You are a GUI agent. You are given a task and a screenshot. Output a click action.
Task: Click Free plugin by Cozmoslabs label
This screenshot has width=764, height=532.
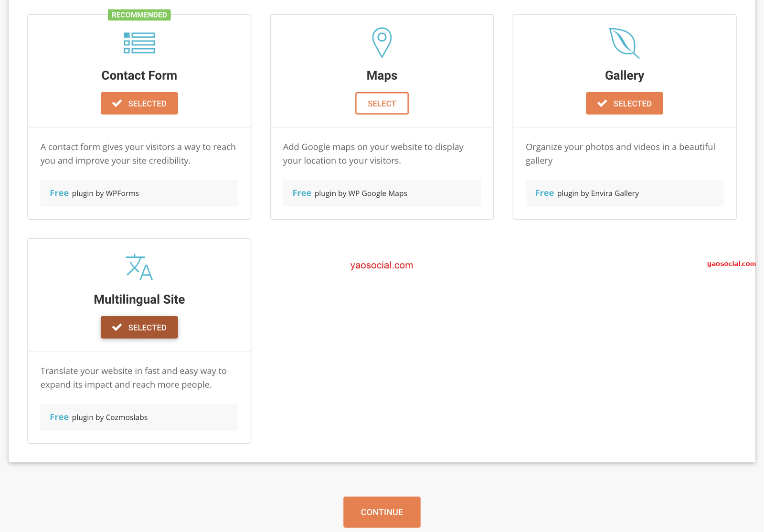point(99,417)
